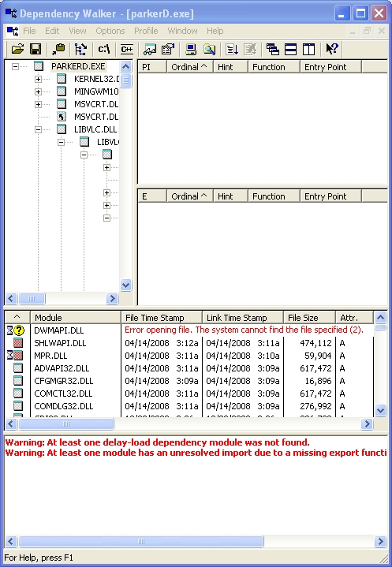Click the red module icon beside SHLWAPI.DLL
The width and height of the screenshot is (392, 567).
coord(18,343)
